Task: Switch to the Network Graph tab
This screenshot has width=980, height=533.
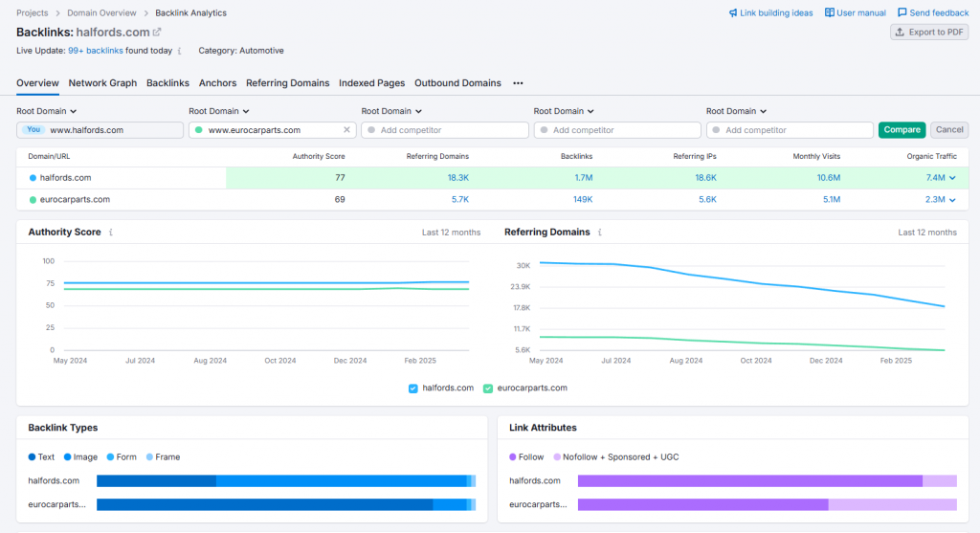Action: pos(102,83)
